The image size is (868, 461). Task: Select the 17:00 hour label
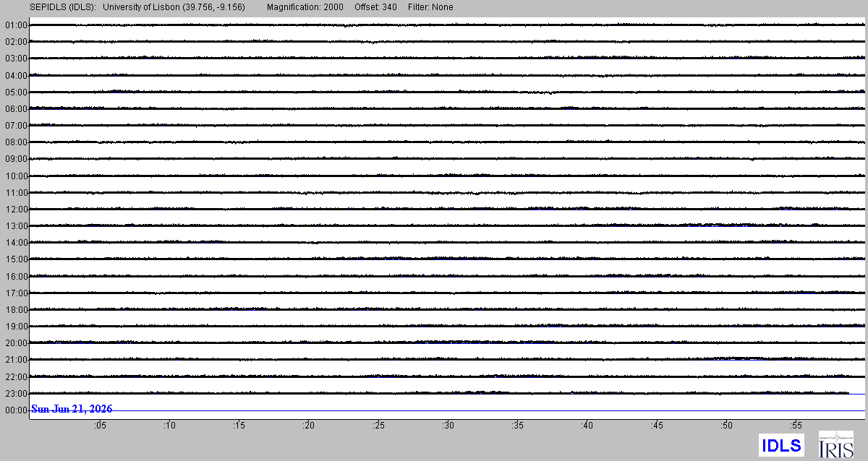pyautogui.click(x=16, y=293)
